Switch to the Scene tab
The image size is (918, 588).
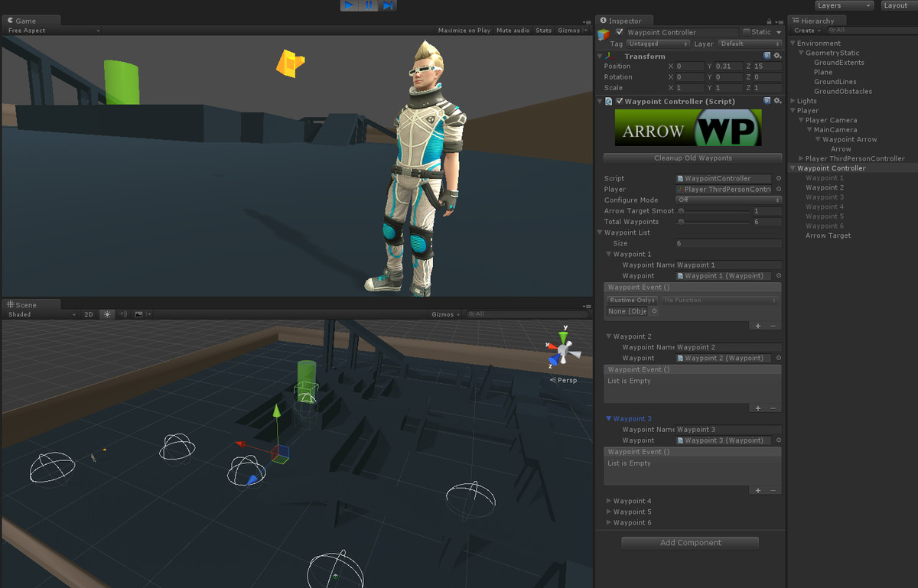(27, 304)
